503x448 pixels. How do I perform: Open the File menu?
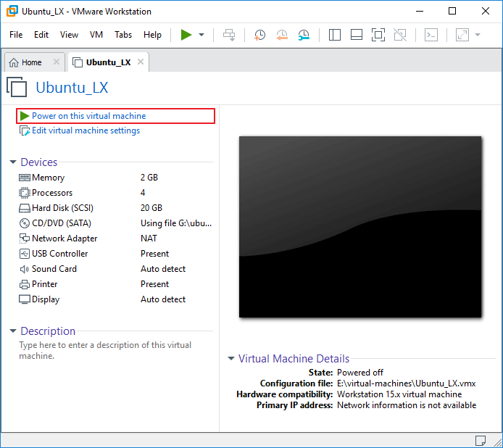[x=16, y=35]
